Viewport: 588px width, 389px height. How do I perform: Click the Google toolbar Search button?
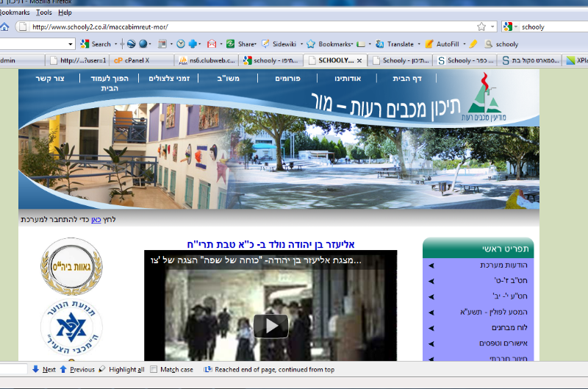96,44
